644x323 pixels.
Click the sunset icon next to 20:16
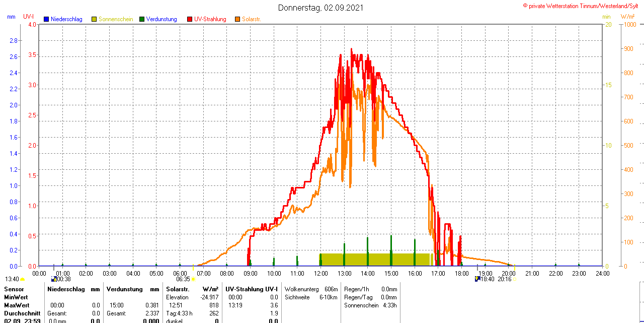(514, 279)
